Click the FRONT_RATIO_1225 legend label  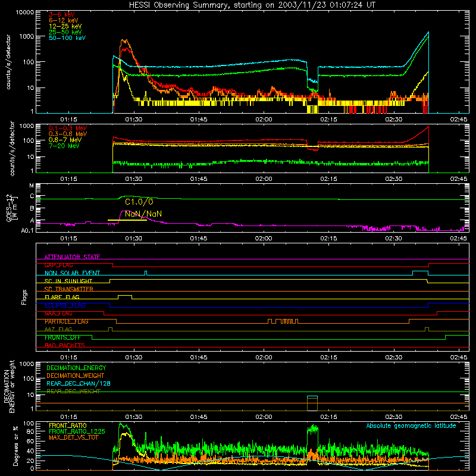point(77,431)
